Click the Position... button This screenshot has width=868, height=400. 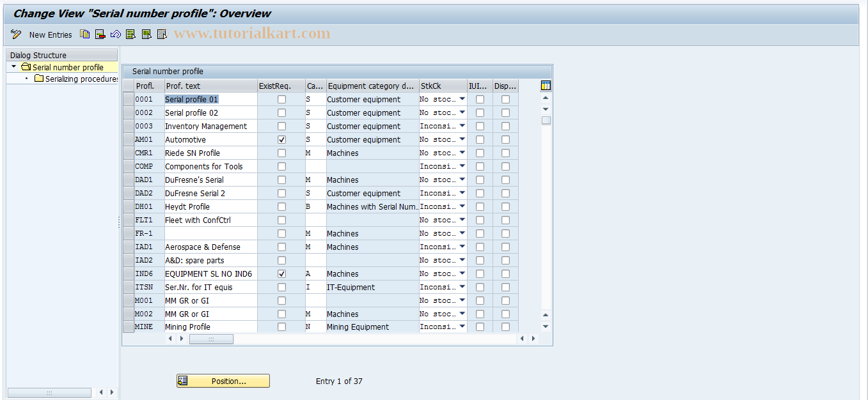223,381
